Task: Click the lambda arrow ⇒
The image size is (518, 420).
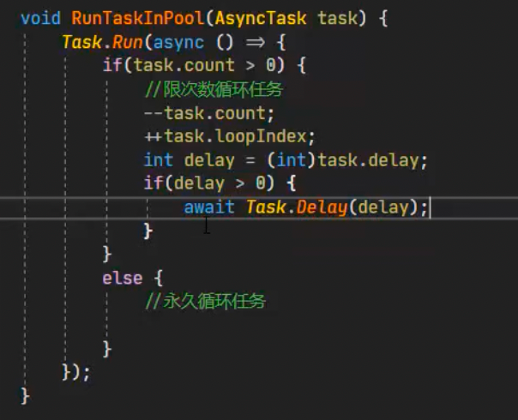Action: pyautogui.click(x=256, y=42)
